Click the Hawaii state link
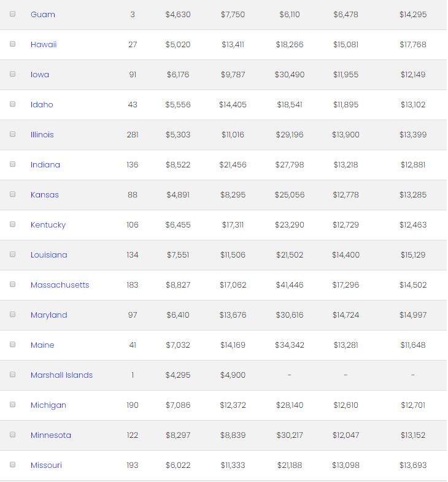 click(44, 44)
